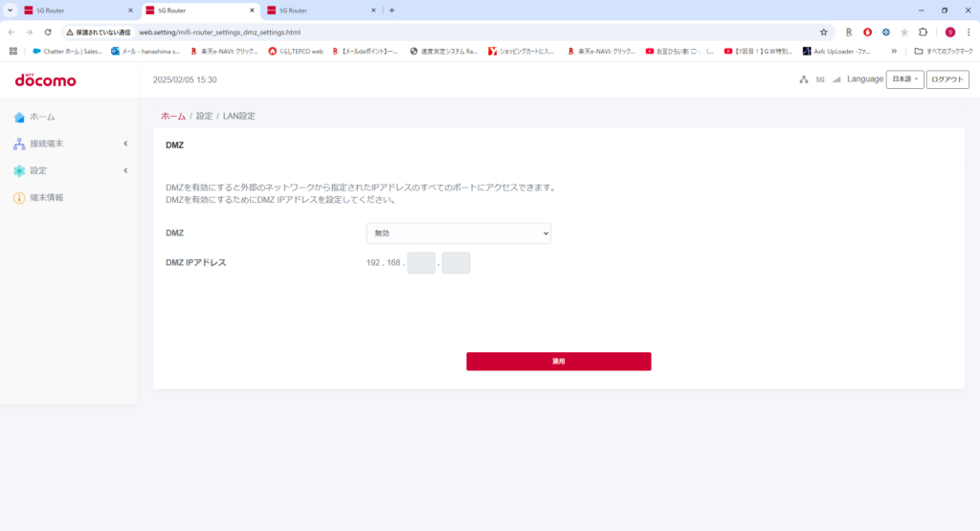Click the Rakuten R extension icon
Viewport: 980px width, 531px height.
click(849, 32)
